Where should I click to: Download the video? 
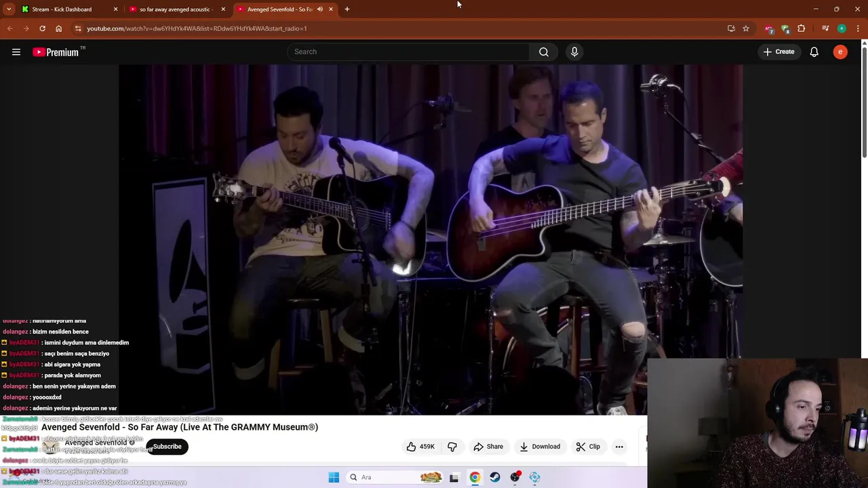540,447
